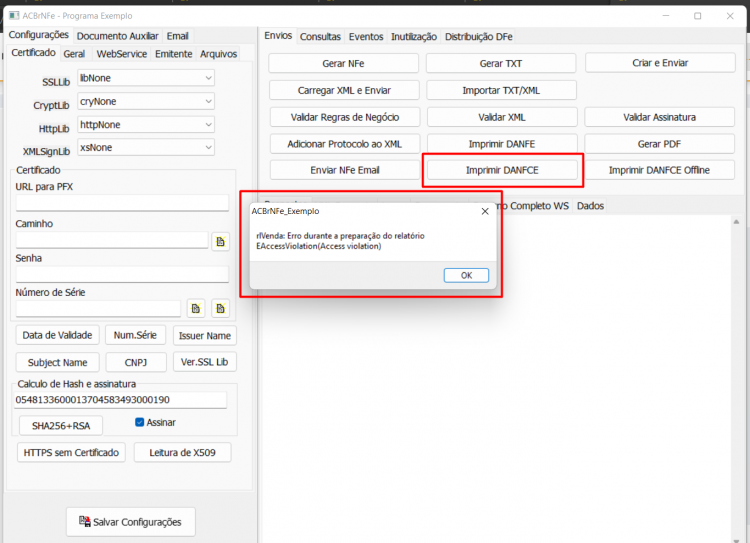Switch to the Eventos tab
Viewport: 750px width, 543px height.
click(366, 36)
